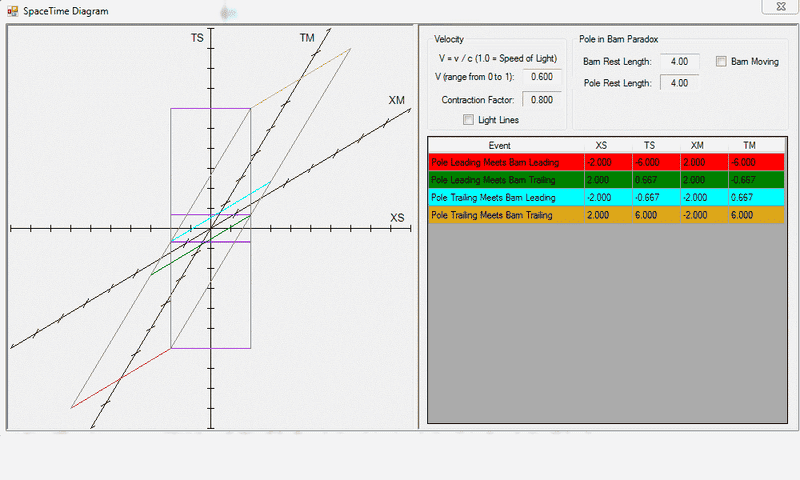Click the Velocity group label
This screenshot has width=800, height=480.
pos(448,39)
